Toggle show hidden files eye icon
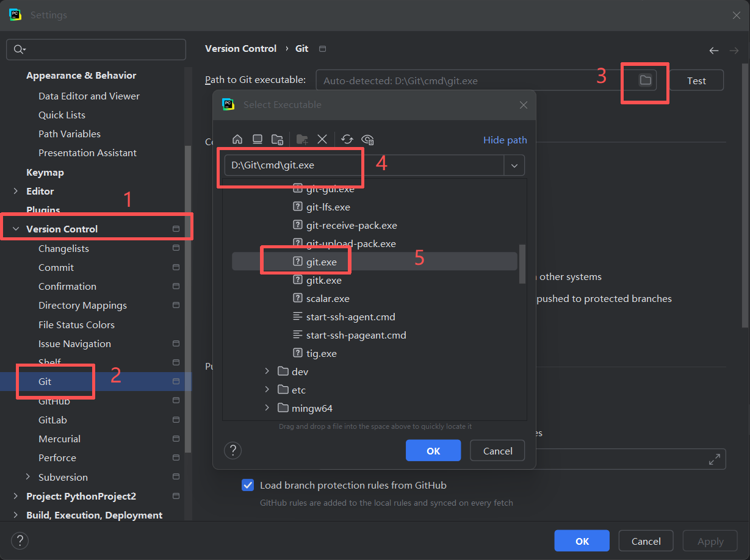This screenshot has width=750, height=560. [x=367, y=139]
